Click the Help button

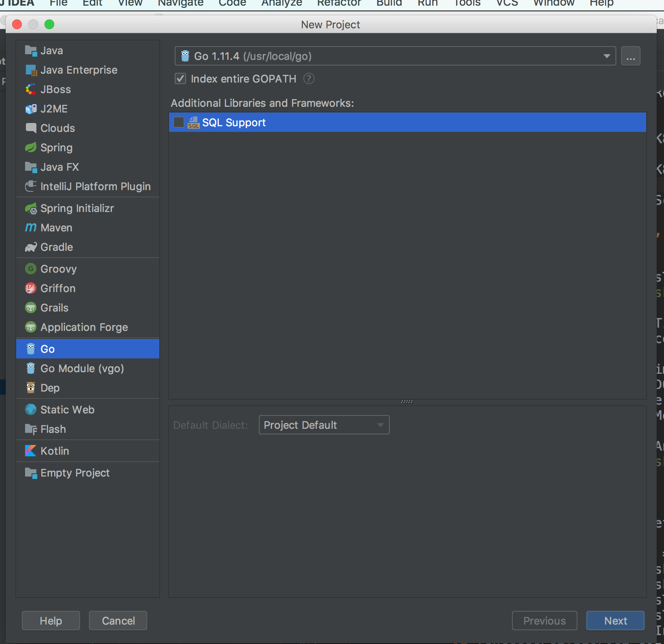coord(51,621)
